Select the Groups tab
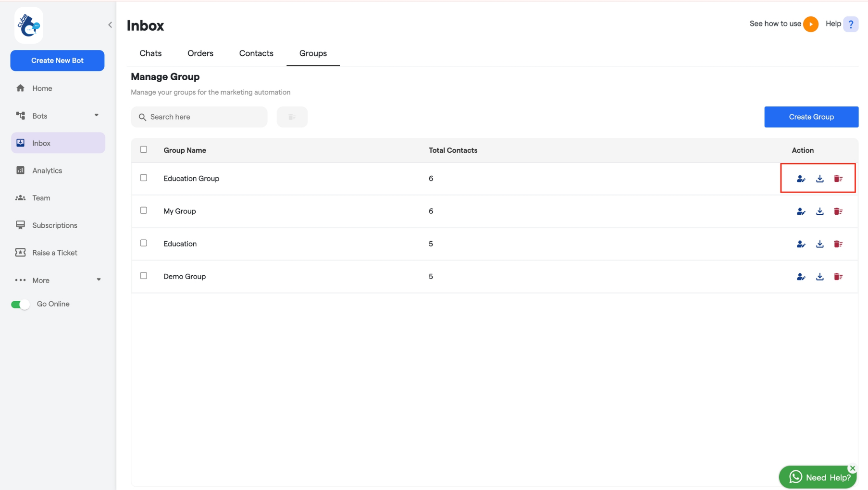 313,53
